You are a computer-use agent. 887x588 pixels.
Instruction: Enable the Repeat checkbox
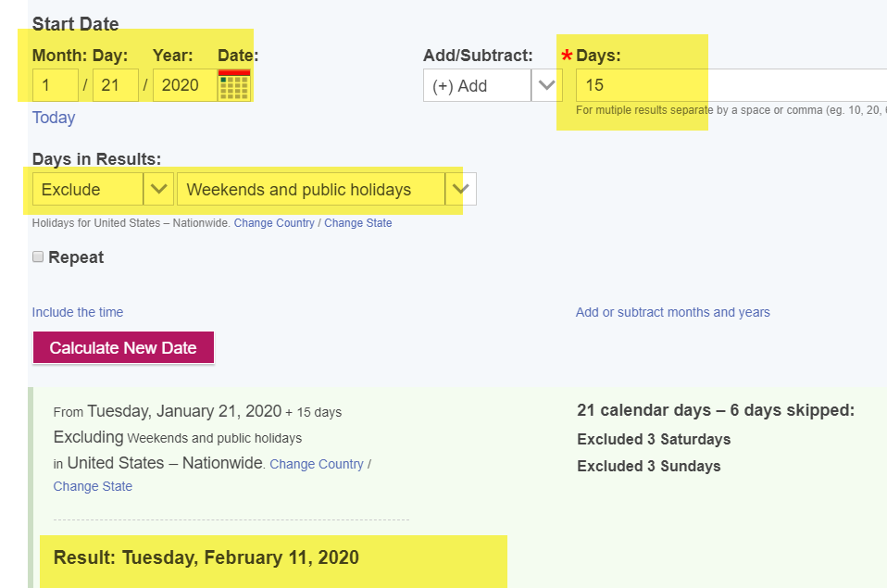coord(38,256)
